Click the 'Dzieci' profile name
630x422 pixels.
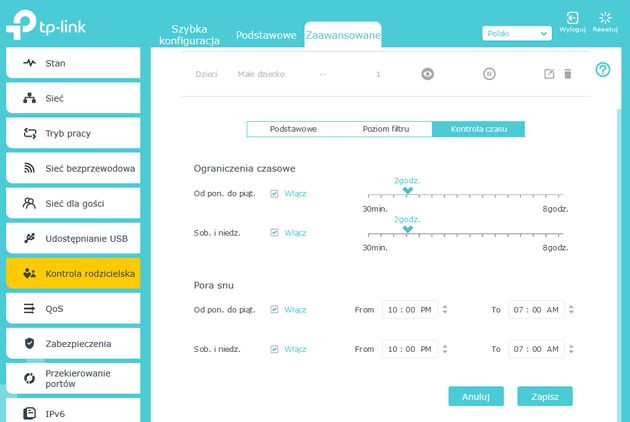tap(206, 74)
